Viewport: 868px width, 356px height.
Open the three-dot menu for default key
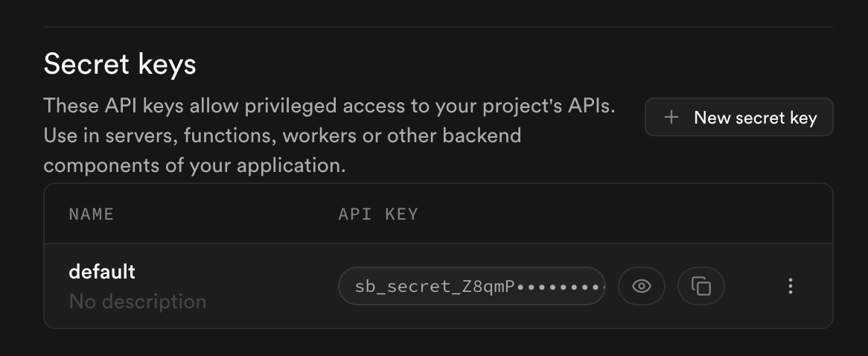tap(790, 286)
